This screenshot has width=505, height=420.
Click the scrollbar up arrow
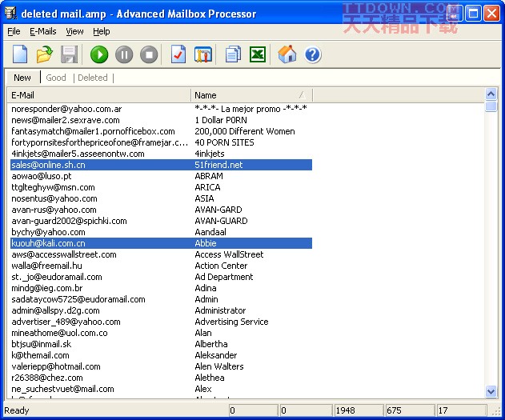pos(491,94)
